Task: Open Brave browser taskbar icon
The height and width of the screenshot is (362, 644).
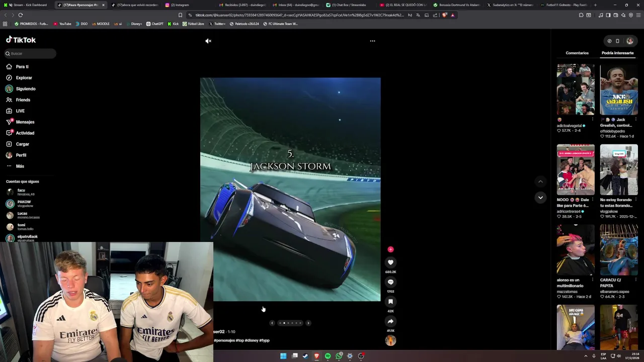Action: [316, 356]
